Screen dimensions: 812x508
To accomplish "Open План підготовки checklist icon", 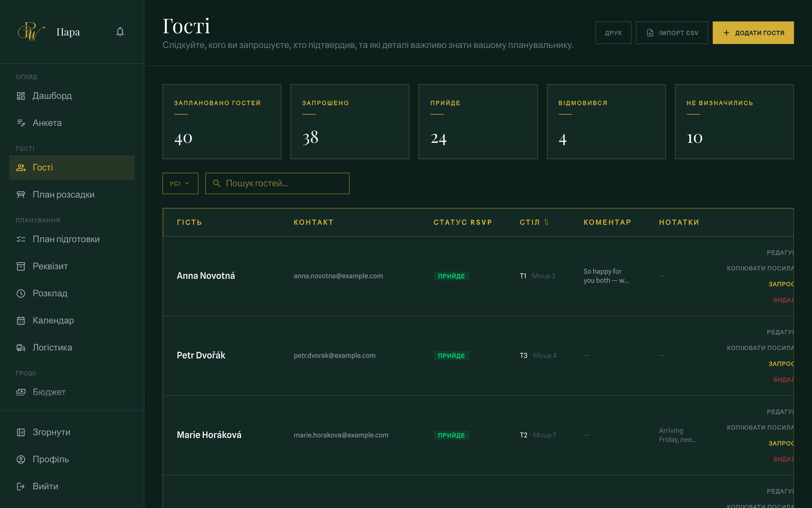I will tap(21, 240).
